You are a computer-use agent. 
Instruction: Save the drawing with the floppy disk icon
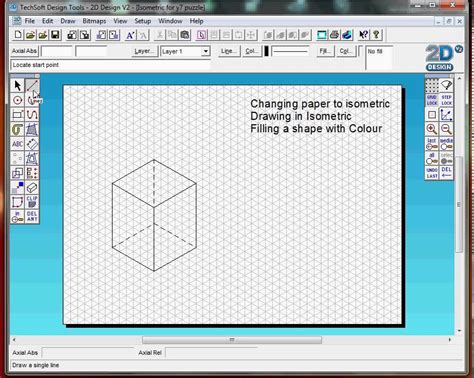(x=55, y=35)
